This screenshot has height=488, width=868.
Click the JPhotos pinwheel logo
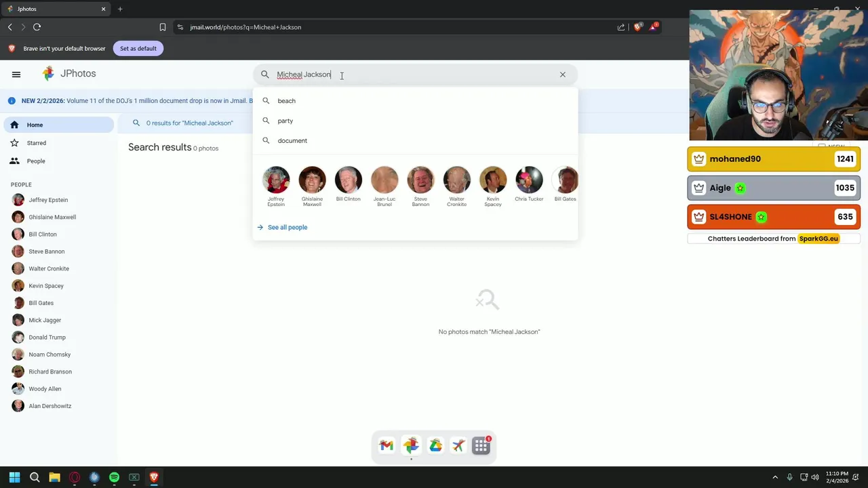(48, 74)
